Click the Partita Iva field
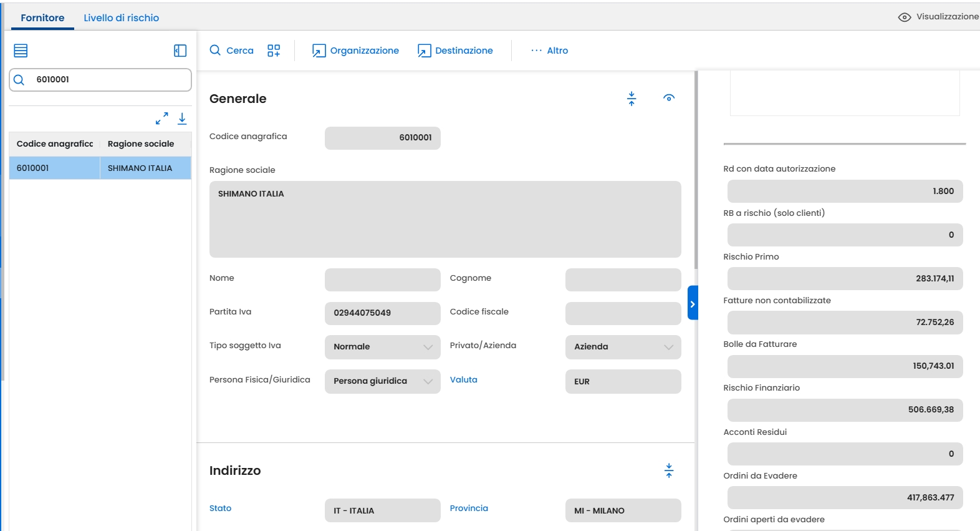This screenshot has height=531, width=980. coord(383,313)
